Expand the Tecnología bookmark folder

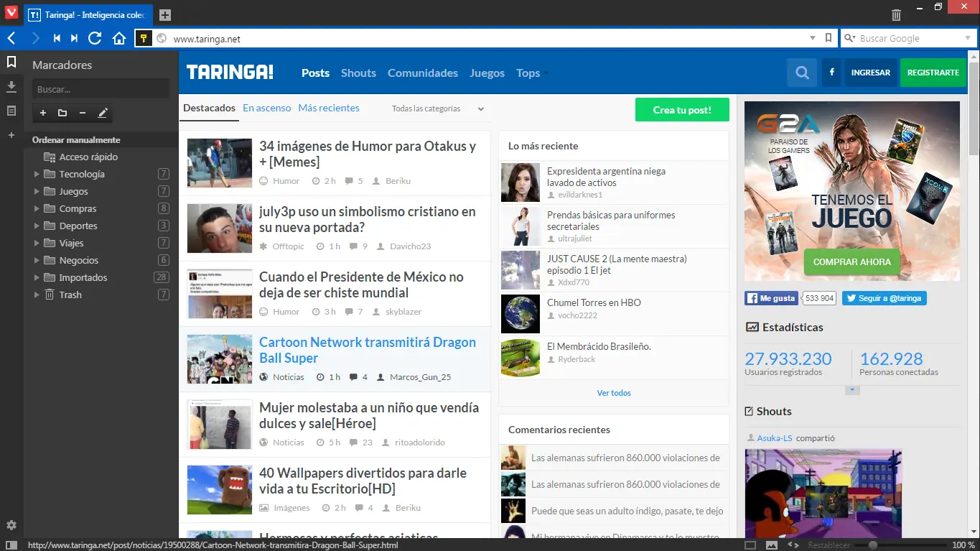point(37,174)
